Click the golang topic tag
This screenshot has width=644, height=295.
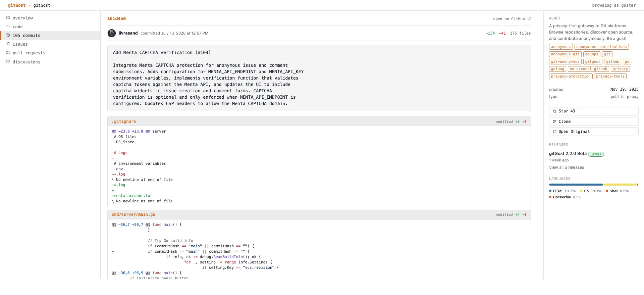pyautogui.click(x=557, y=69)
